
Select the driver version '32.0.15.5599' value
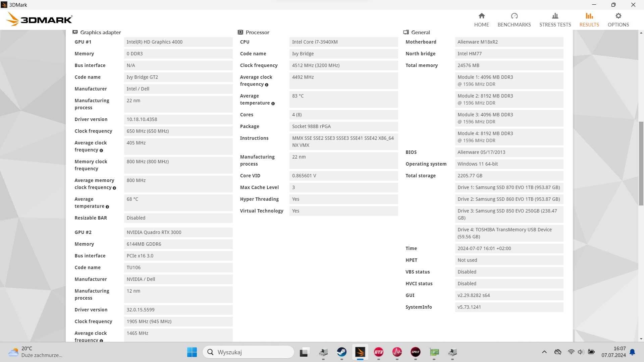point(178,310)
